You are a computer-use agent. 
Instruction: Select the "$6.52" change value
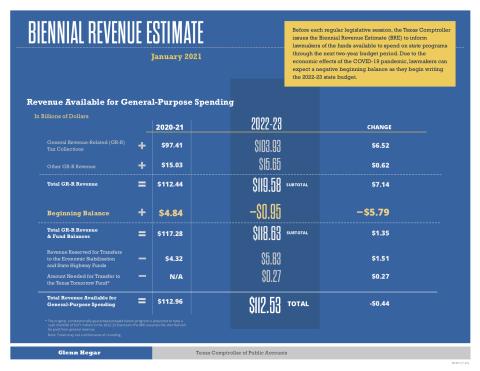tap(380, 146)
